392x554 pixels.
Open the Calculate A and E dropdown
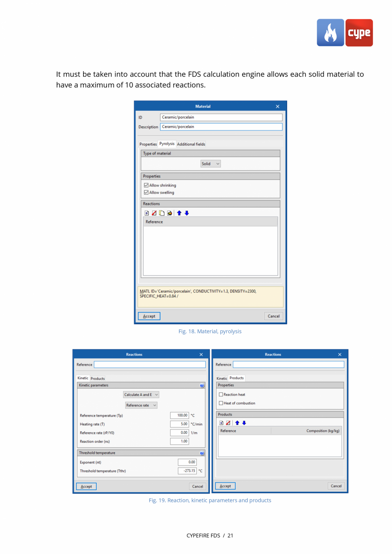pyautogui.click(x=141, y=395)
